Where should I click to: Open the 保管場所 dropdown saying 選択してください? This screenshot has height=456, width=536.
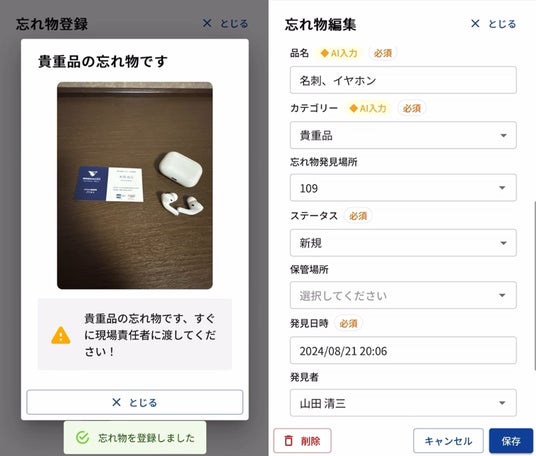pos(403,295)
